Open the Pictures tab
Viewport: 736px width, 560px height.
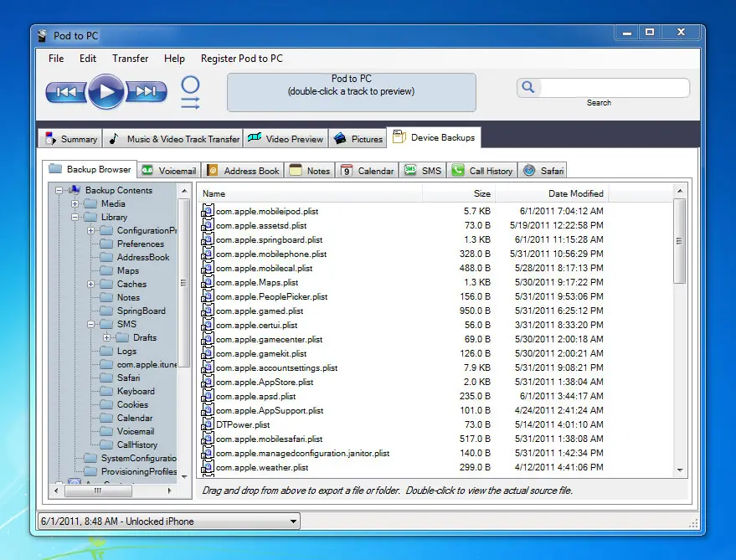358,139
